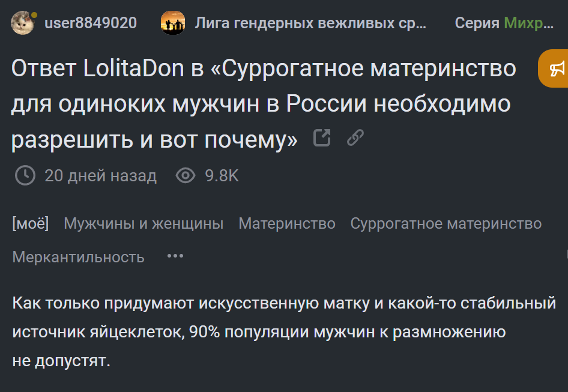The width and height of the screenshot is (568, 392).
Task: Click the 9.8K view count
Action: (x=222, y=176)
